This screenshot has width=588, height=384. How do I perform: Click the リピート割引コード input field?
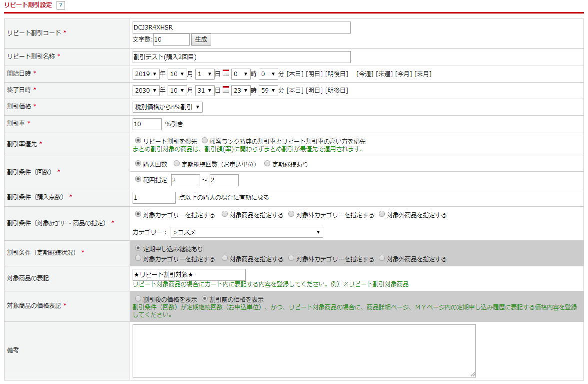[241, 28]
